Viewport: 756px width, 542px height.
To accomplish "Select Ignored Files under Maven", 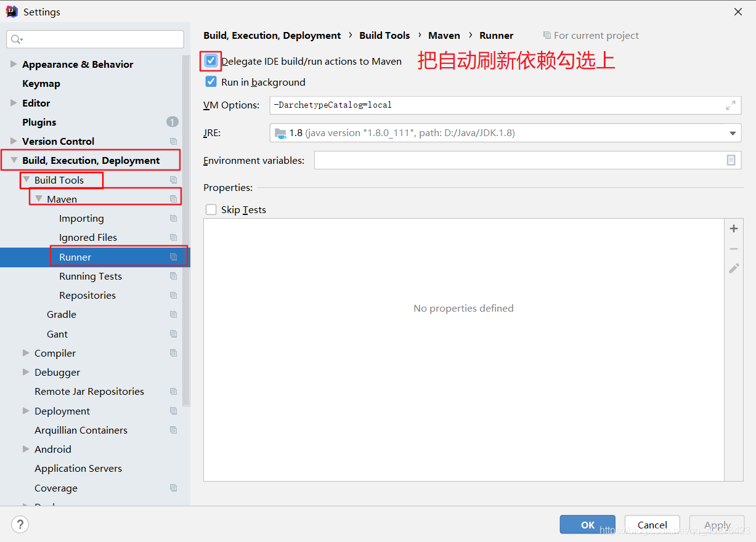I will click(88, 238).
